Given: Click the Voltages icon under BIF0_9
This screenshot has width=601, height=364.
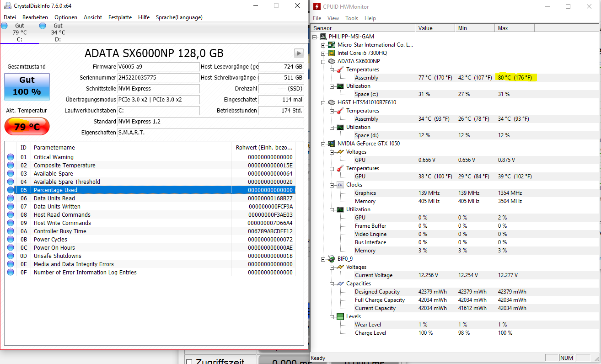Looking at the screenshot, I should point(340,267).
